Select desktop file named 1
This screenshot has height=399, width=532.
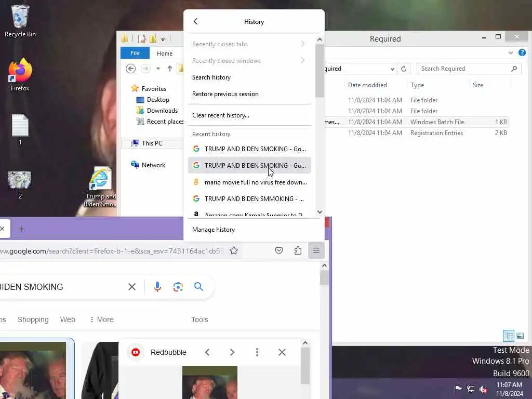point(20,130)
